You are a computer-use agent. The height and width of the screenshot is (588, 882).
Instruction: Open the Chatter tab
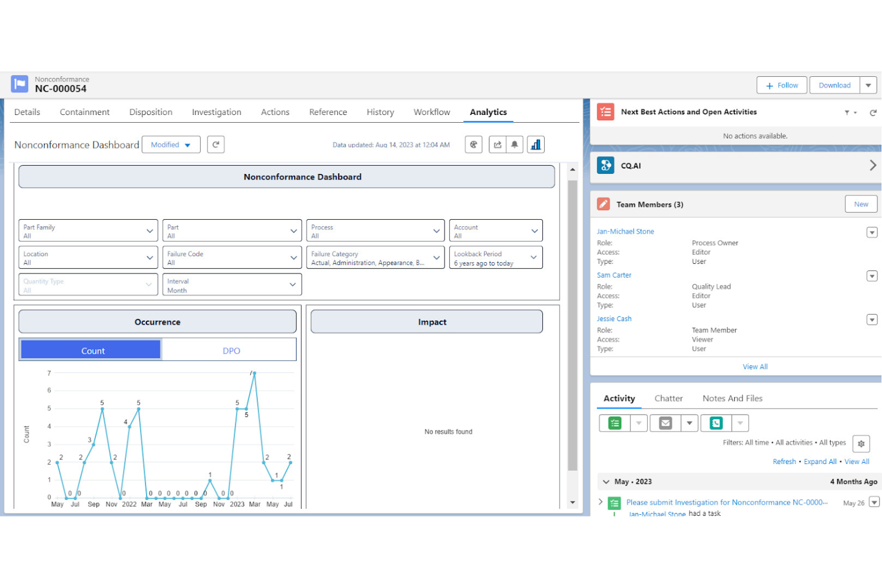tap(669, 398)
